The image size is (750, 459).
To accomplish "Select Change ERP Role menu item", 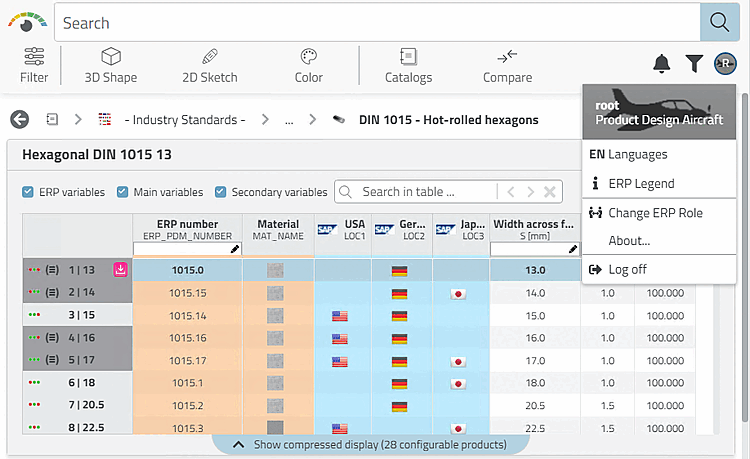I will click(655, 213).
